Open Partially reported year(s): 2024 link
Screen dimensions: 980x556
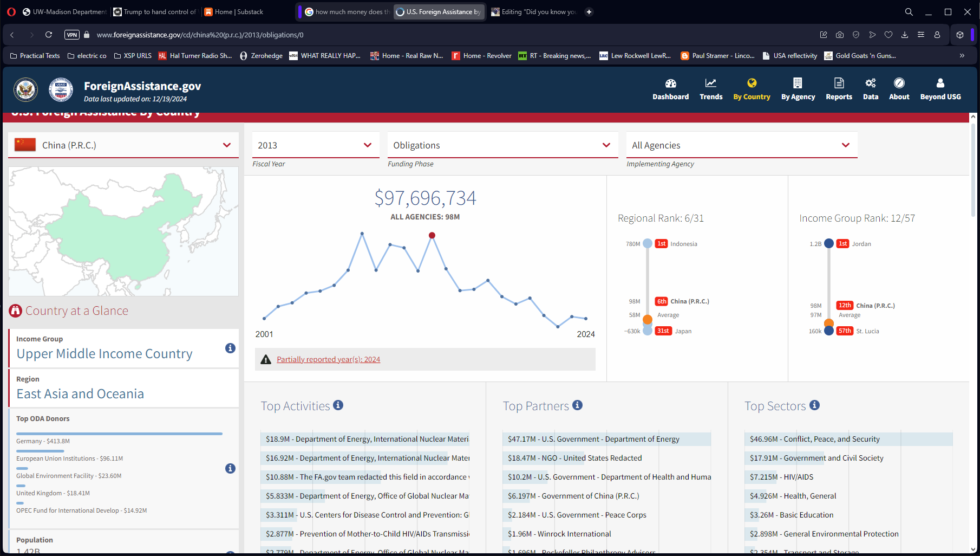click(x=328, y=359)
